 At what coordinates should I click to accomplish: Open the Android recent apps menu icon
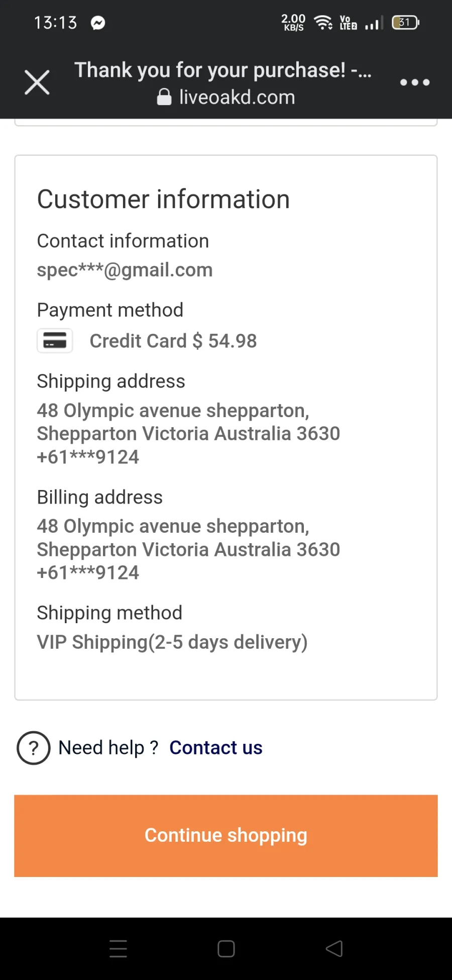coord(118,949)
